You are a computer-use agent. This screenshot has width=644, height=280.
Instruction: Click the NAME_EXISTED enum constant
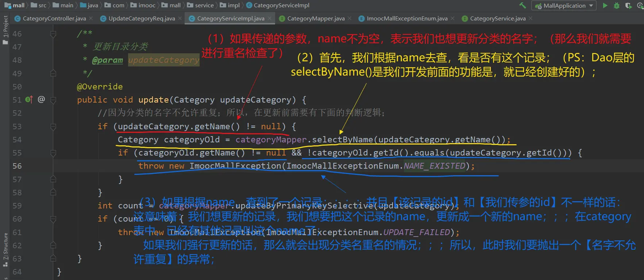pos(435,166)
